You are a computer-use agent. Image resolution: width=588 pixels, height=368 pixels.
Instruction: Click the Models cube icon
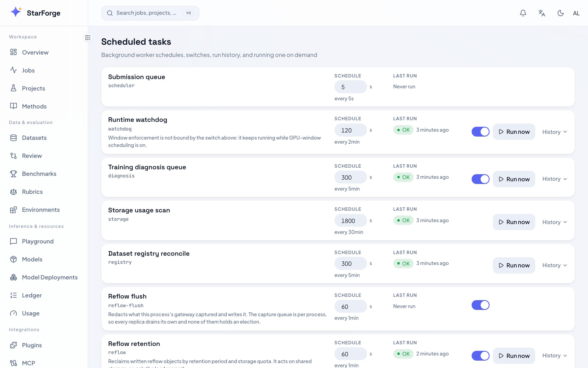click(x=13, y=259)
